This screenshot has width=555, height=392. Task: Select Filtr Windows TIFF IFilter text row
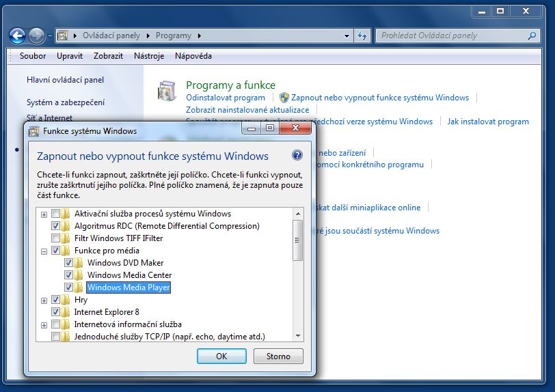coord(118,238)
